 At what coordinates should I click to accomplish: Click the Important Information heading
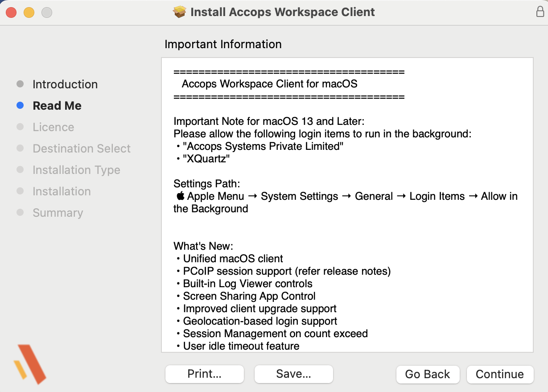click(x=223, y=44)
